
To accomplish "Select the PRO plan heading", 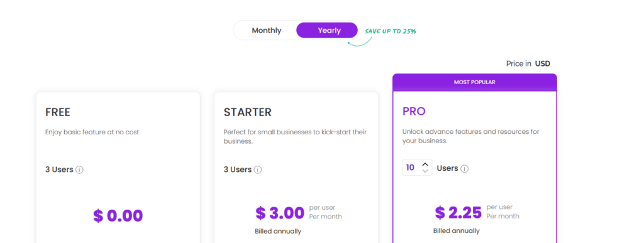I will point(414,112).
